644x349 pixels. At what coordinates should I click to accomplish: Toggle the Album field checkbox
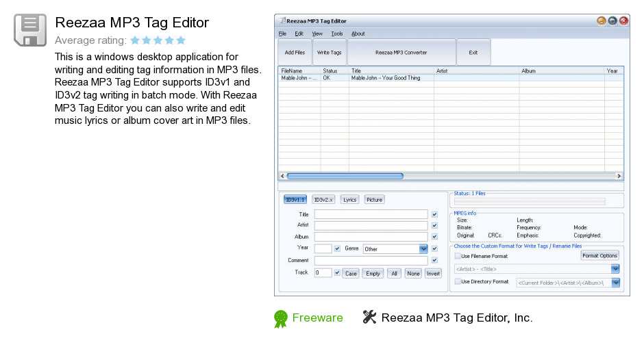(x=434, y=237)
